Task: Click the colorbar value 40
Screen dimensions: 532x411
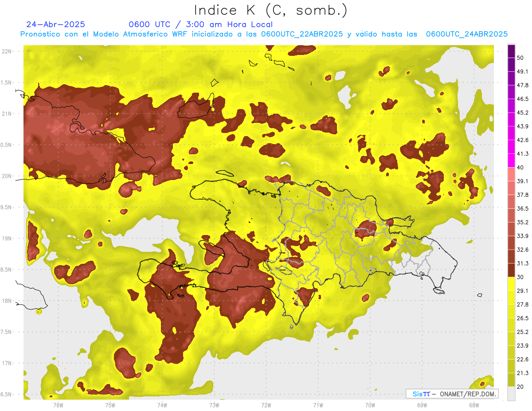Action: [520, 167]
